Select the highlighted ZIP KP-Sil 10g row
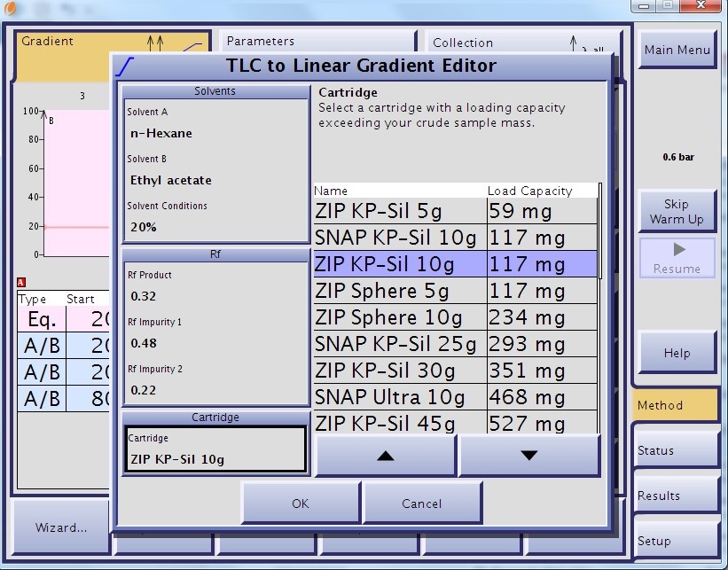Screen dimensions: 728x570 click(x=455, y=264)
